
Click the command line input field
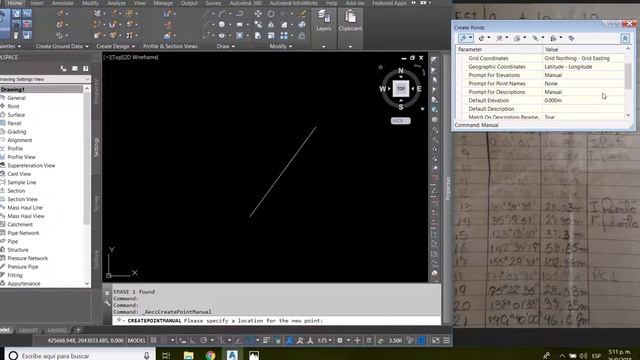point(277,321)
